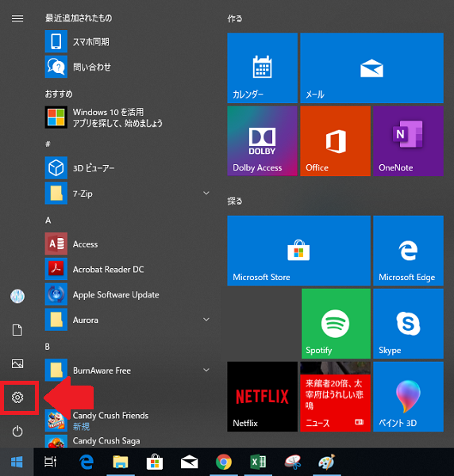Launch Acrobat Reader DC

pyautogui.click(x=128, y=269)
